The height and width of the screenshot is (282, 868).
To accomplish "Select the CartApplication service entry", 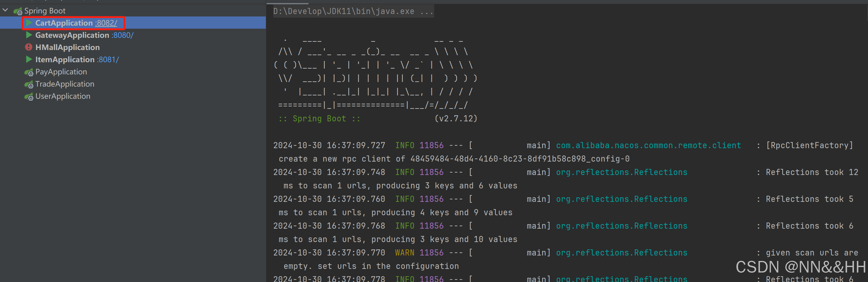I will (64, 23).
